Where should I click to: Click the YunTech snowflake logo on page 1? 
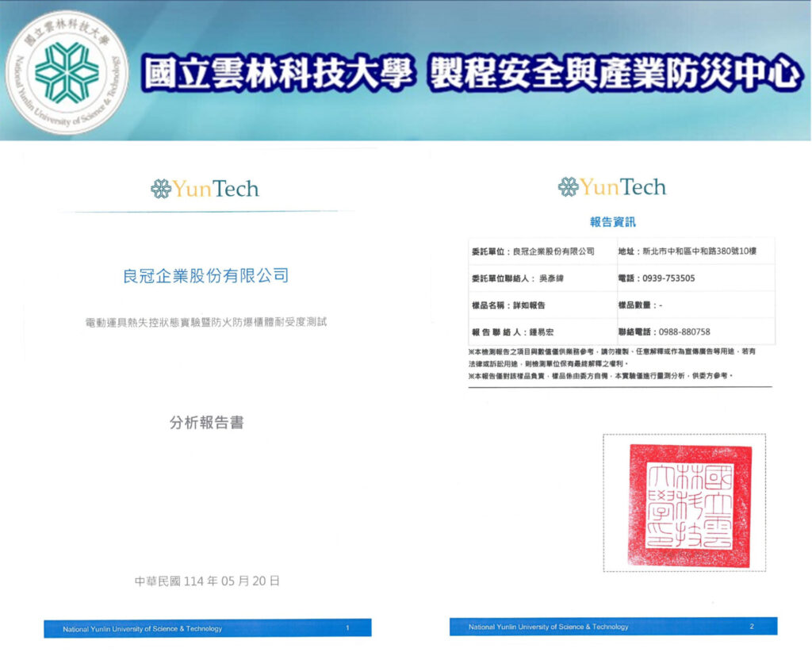(161, 189)
